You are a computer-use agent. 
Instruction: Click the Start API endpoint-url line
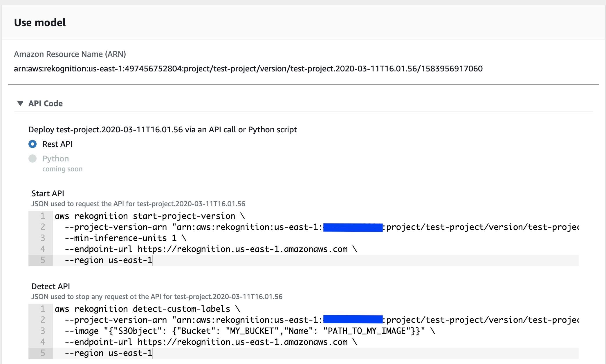(211, 249)
